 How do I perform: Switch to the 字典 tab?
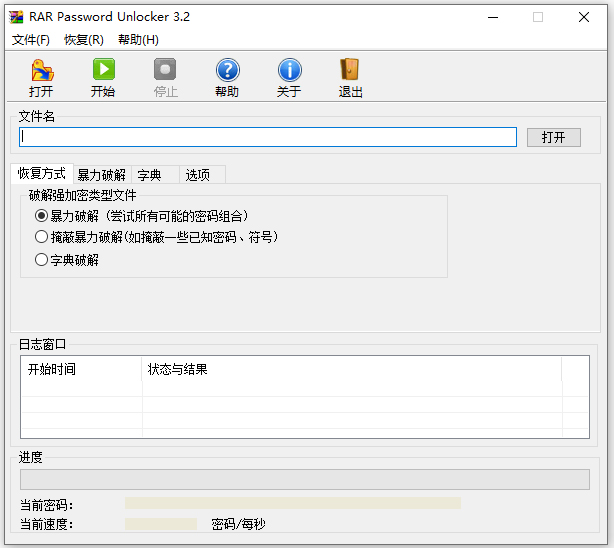coord(155,175)
